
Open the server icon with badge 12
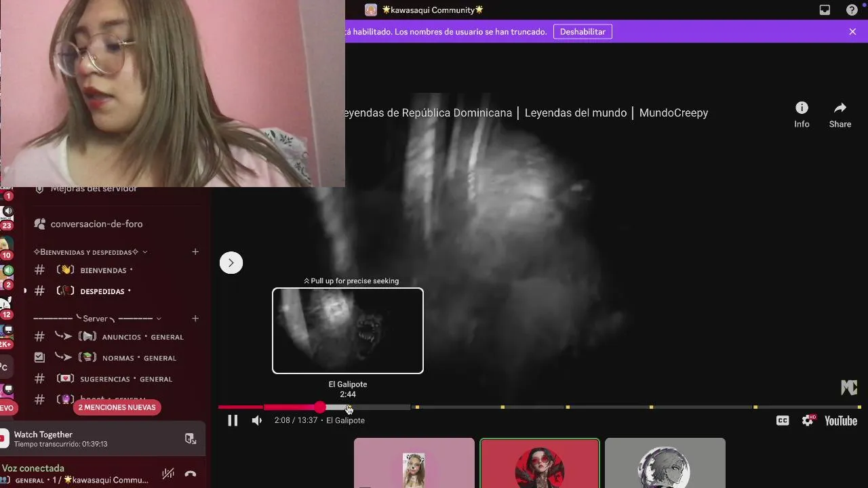(7, 306)
